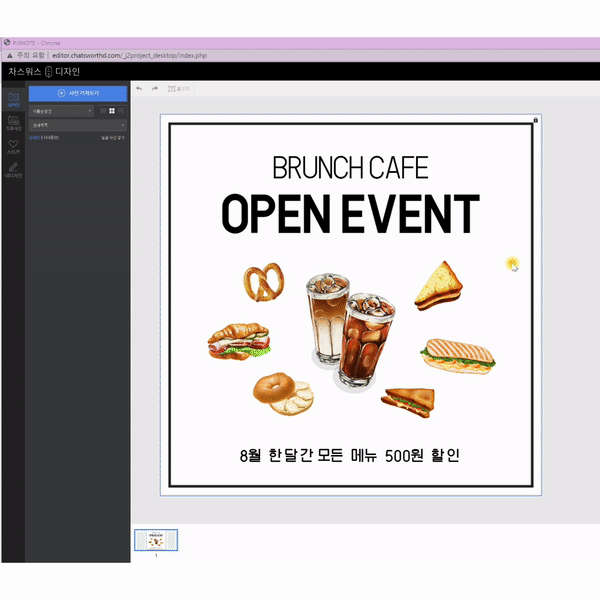Open the pencil My Design sidebar tab
The image size is (600, 600).
pos(13,170)
